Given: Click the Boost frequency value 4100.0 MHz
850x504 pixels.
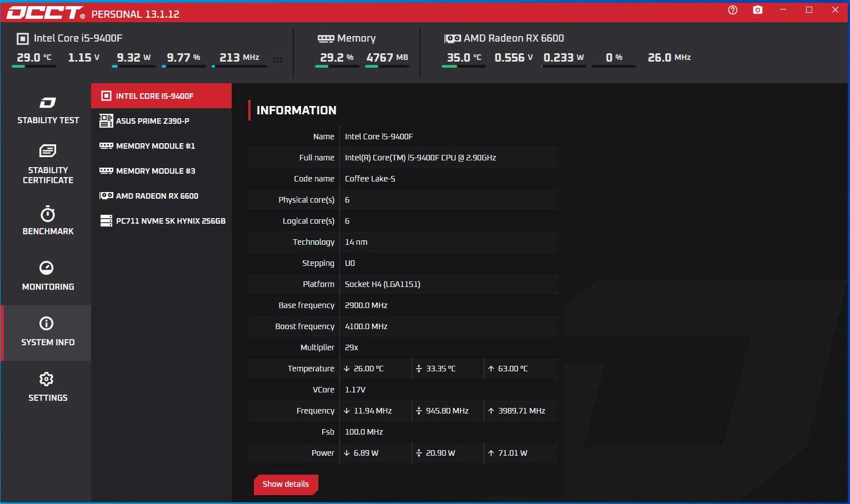Looking at the screenshot, I should click(x=366, y=326).
